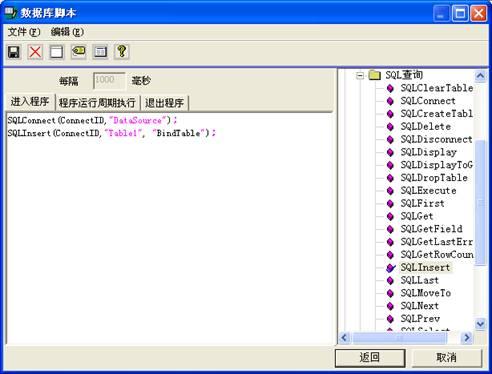Image resolution: width=492 pixels, height=374 pixels.
Task: Click the 1000 millisecond interval field
Action: [109, 81]
